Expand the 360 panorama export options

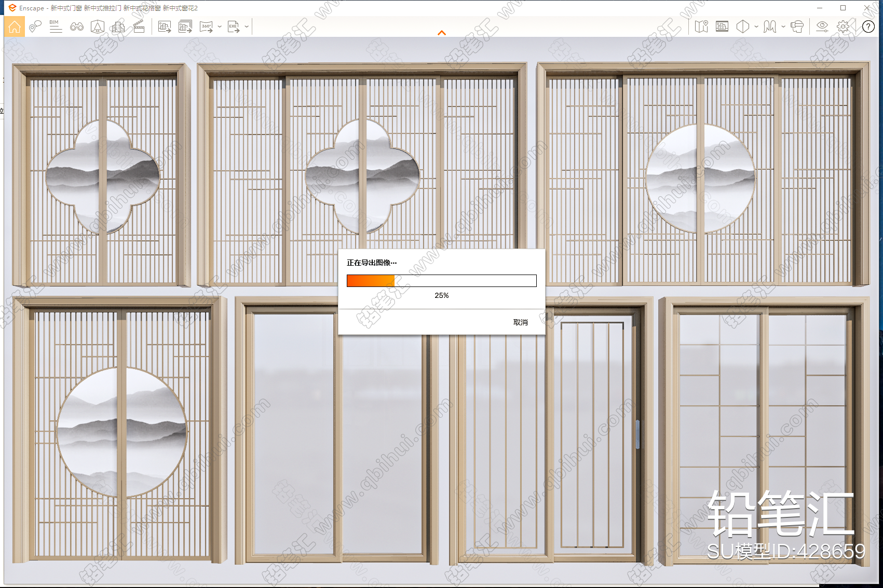pyautogui.click(x=220, y=26)
